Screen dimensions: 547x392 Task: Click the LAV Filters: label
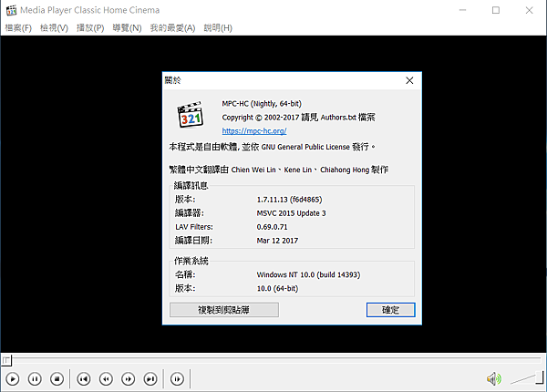194,227
